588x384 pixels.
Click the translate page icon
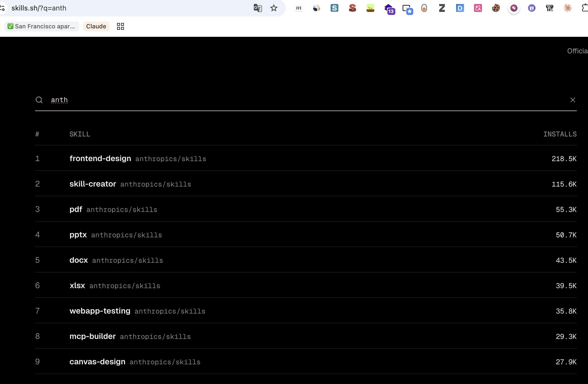[x=258, y=8]
